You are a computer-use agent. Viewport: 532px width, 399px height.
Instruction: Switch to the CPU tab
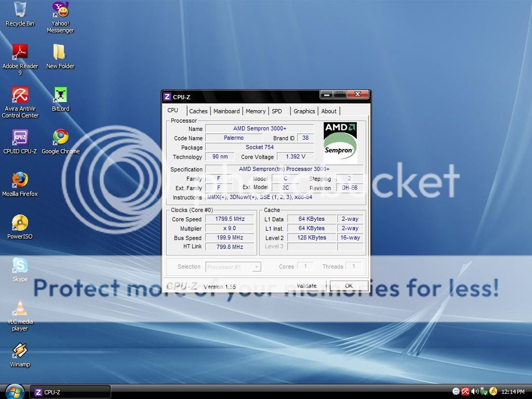coord(172,110)
